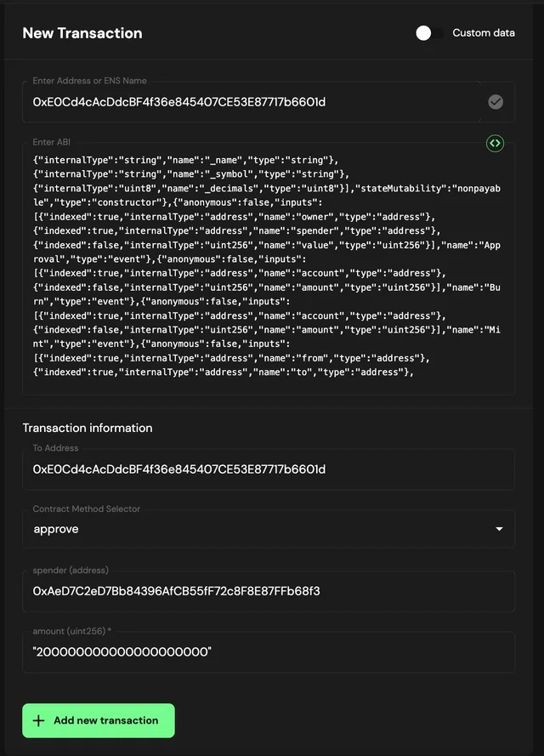
Task: Click the 'New Transaction' heading
Action: (x=82, y=33)
